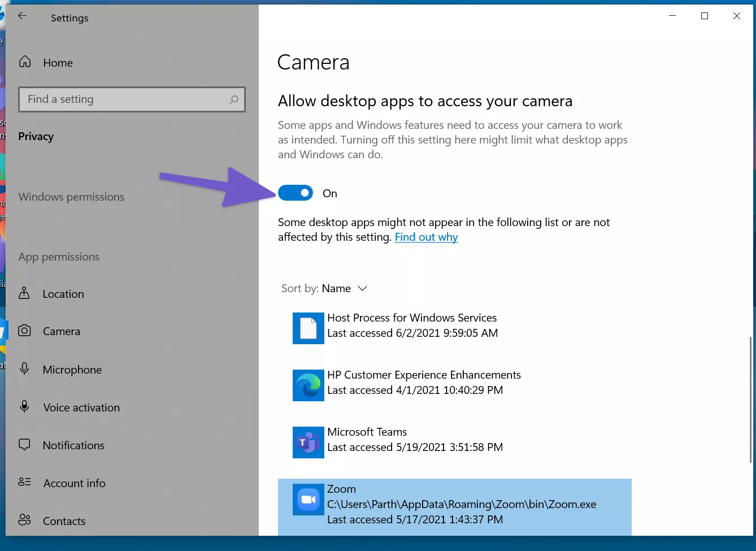
Task: Select the Microphone icon
Action: click(24, 368)
